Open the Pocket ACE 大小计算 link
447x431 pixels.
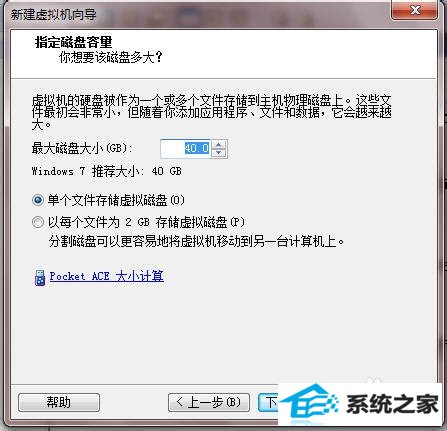(107, 276)
